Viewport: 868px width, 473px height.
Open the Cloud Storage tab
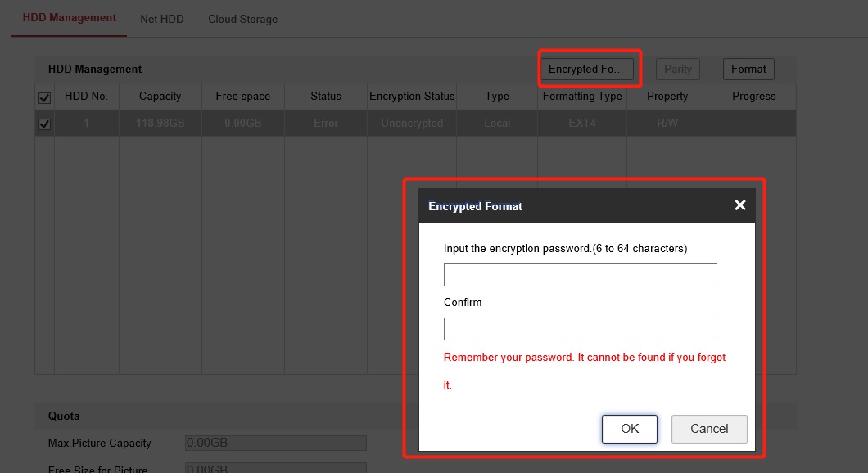(242, 19)
